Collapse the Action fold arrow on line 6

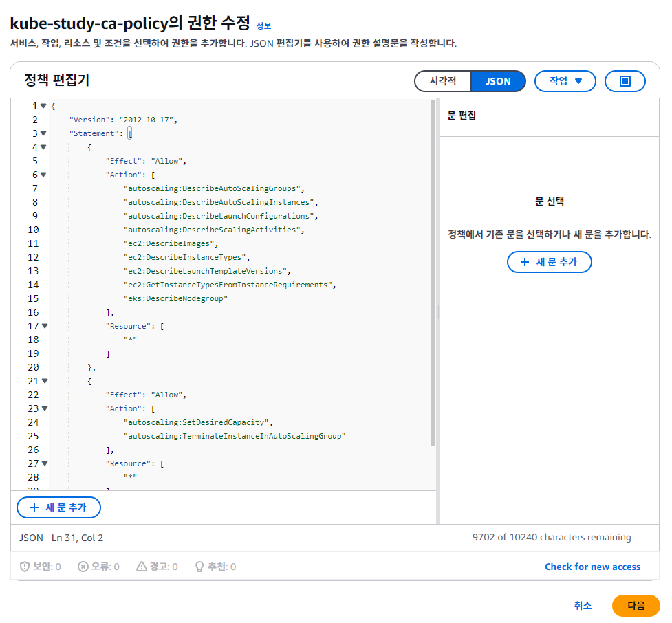click(43, 175)
